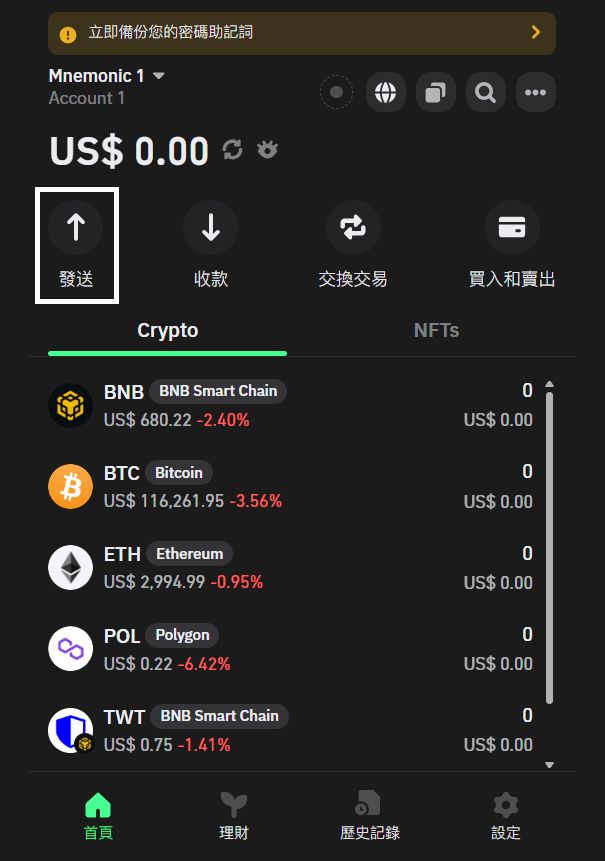Toggle the dashed circle status indicator

(x=337, y=92)
